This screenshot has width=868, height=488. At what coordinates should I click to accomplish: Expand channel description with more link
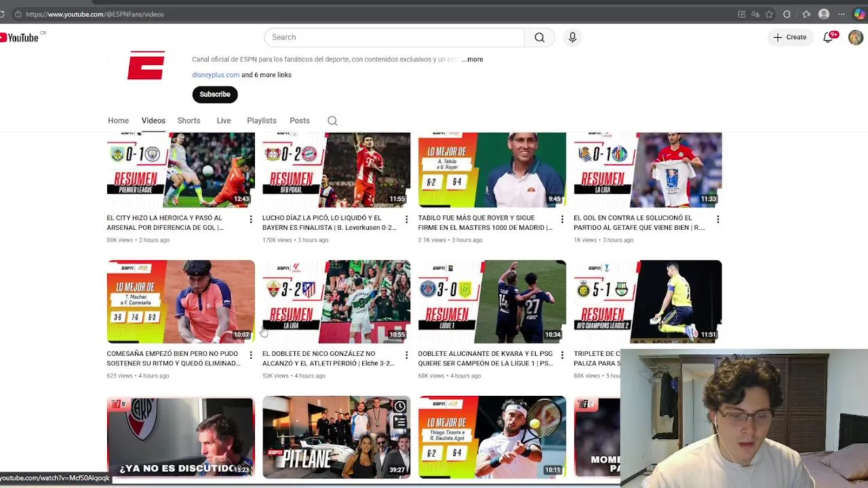tap(473, 60)
